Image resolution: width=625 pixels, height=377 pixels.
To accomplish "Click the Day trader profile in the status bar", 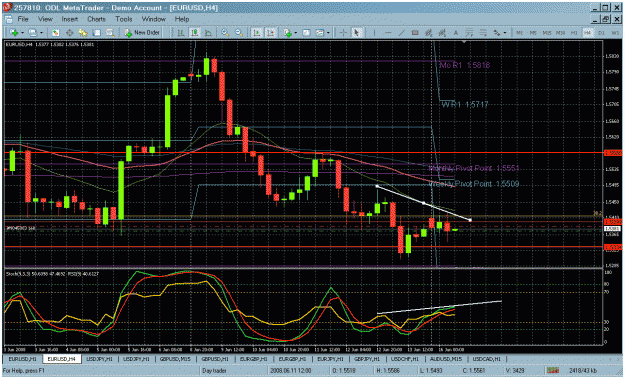I will coord(214,371).
